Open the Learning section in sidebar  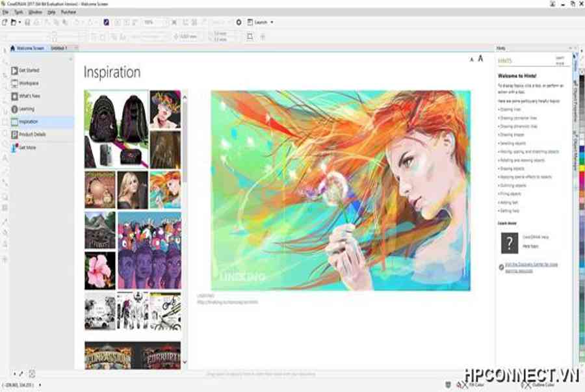tap(27, 109)
